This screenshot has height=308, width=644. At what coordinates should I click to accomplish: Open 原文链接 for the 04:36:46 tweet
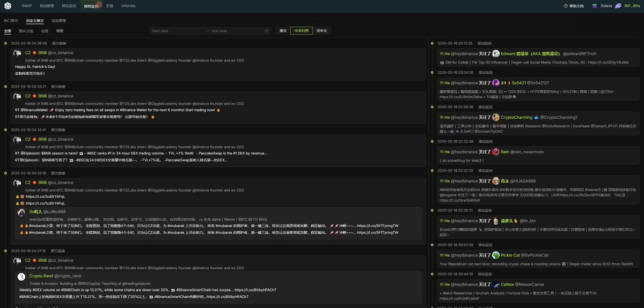pos(58,43)
